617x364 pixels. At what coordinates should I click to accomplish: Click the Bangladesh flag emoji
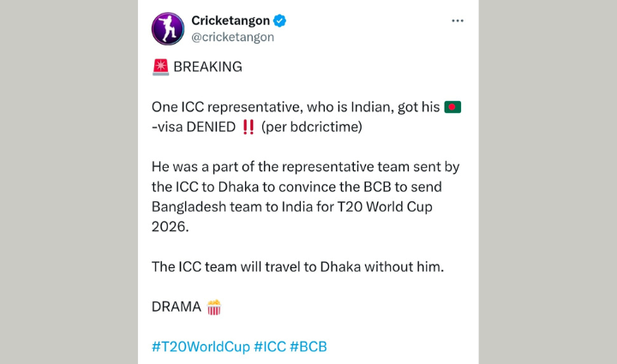coord(453,107)
